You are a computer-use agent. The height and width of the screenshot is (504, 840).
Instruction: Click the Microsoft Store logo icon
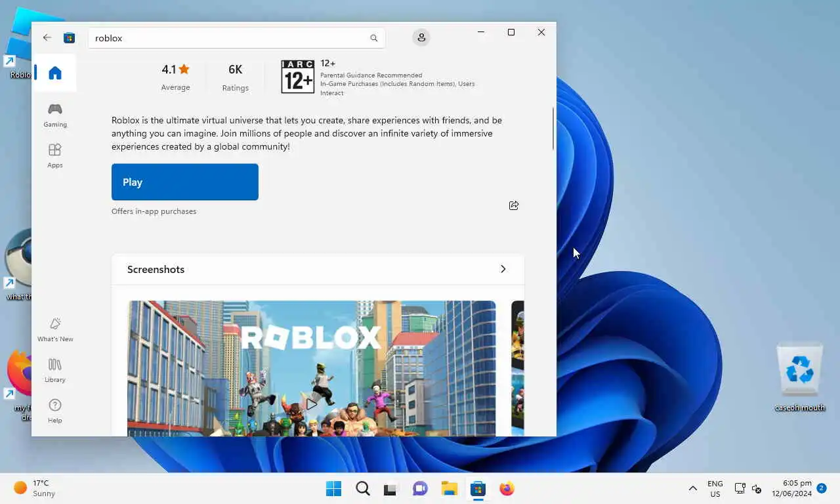pos(69,38)
